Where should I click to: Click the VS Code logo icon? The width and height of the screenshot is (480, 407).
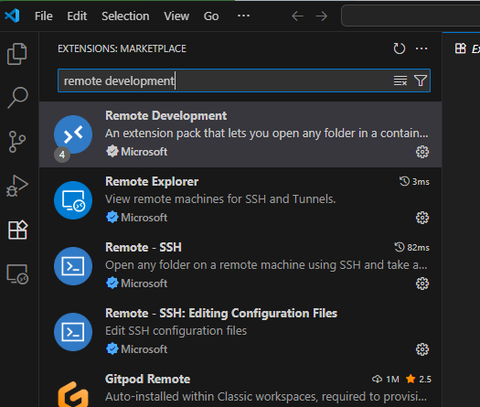[x=12, y=16]
